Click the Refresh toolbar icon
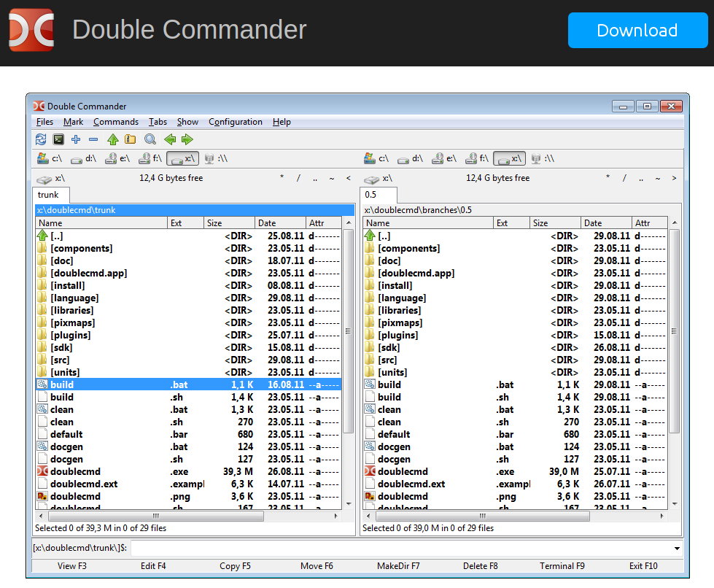Screen dimensions: 714x588 point(41,139)
